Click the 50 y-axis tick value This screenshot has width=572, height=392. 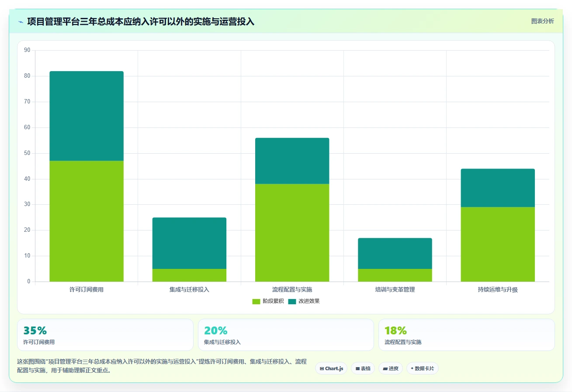point(27,153)
